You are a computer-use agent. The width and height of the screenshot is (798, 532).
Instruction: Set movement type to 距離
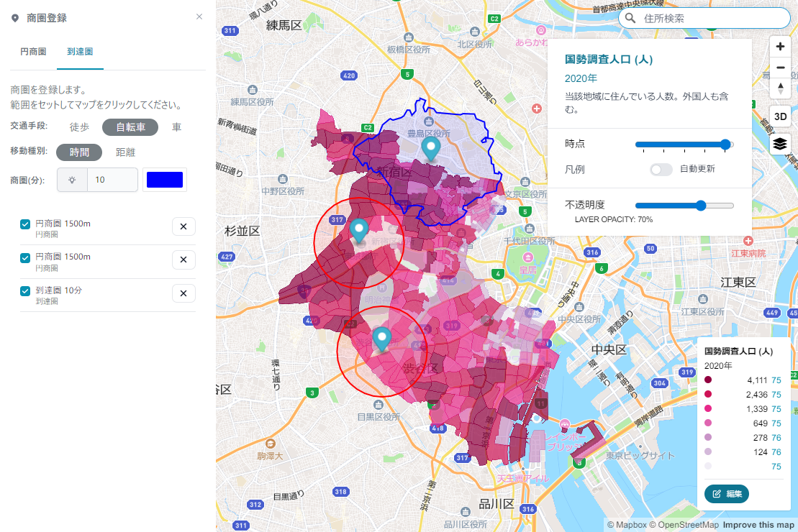[x=125, y=152]
